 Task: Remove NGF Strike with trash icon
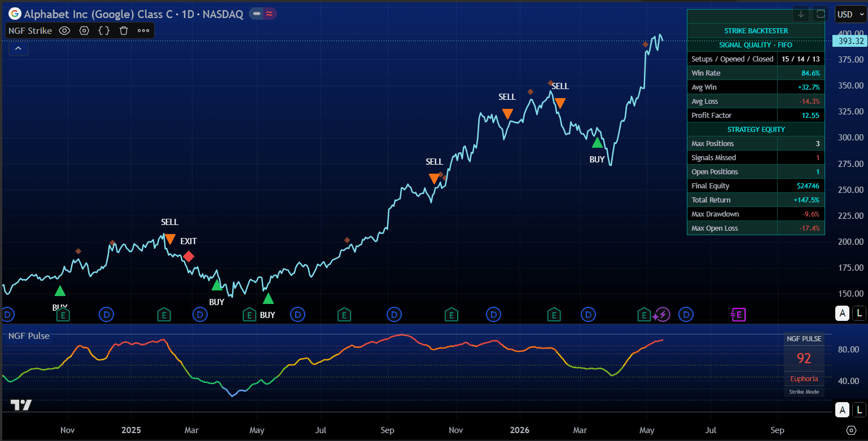coord(124,31)
